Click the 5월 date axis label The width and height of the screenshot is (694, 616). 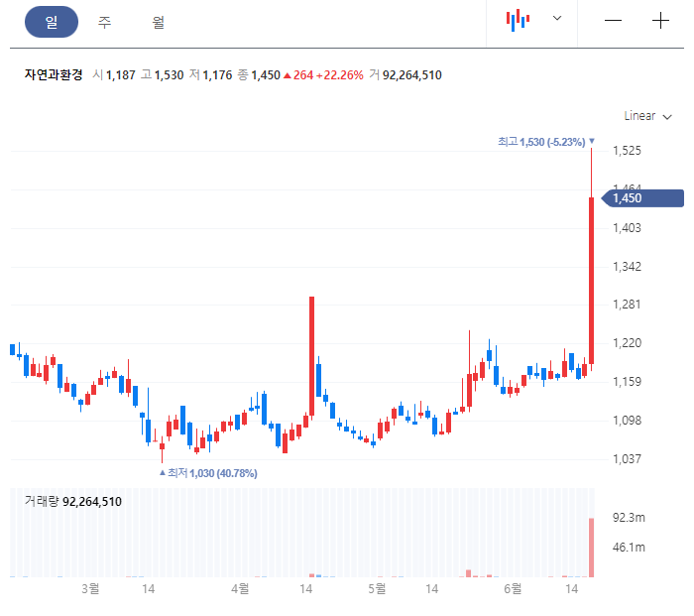click(377, 589)
